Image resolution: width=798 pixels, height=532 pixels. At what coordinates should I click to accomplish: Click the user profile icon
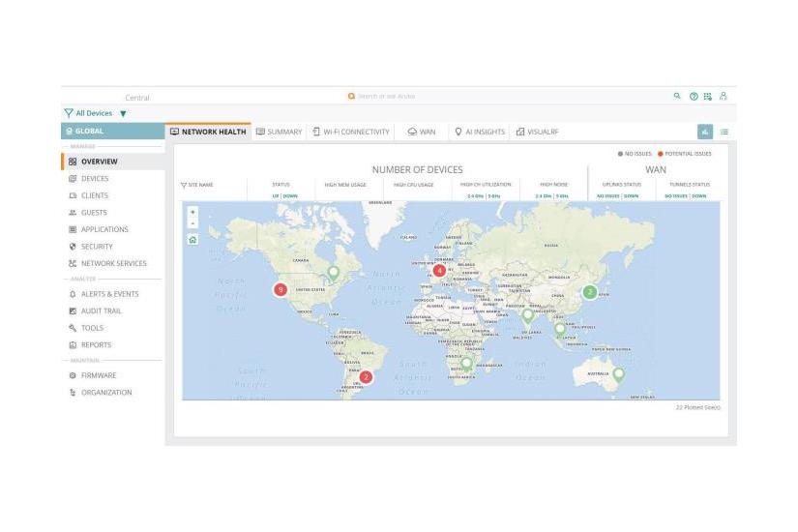(723, 96)
